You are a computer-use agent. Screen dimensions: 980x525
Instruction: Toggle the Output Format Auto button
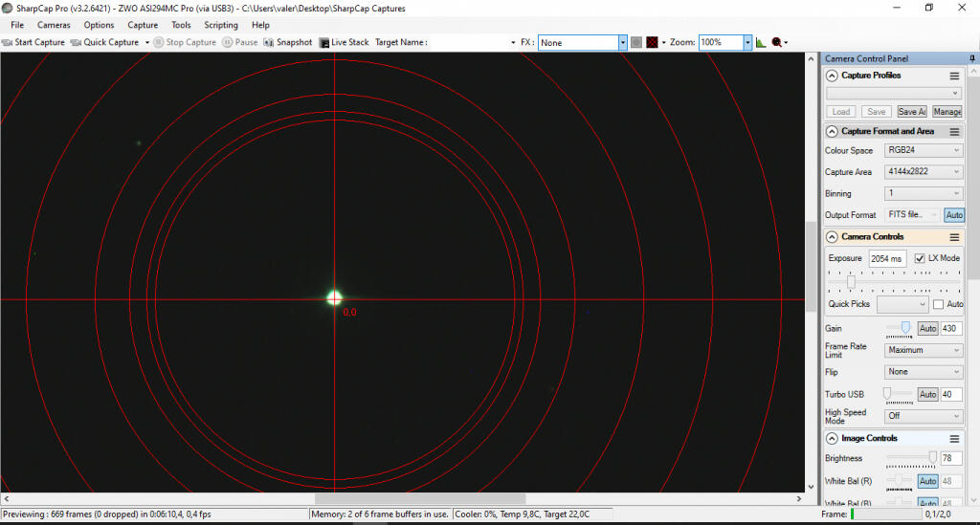[x=953, y=215]
